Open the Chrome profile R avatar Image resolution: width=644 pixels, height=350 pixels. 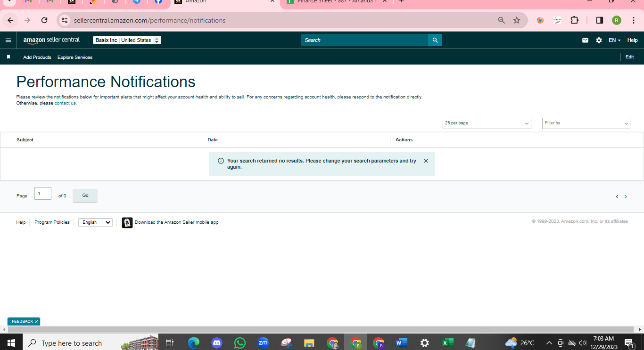[x=617, y=20]
